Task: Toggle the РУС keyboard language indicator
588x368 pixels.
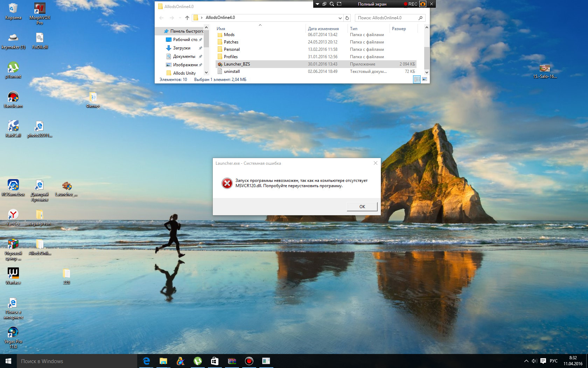Action: pos(553,361)
